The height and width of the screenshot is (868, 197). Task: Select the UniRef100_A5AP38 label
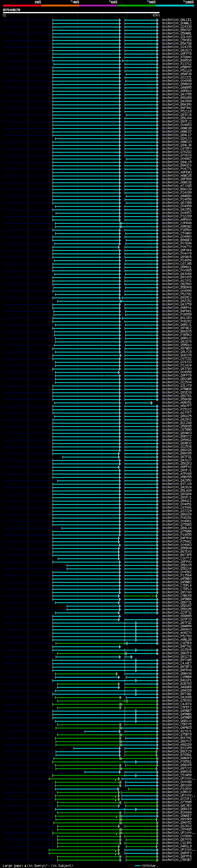(177, 74)
